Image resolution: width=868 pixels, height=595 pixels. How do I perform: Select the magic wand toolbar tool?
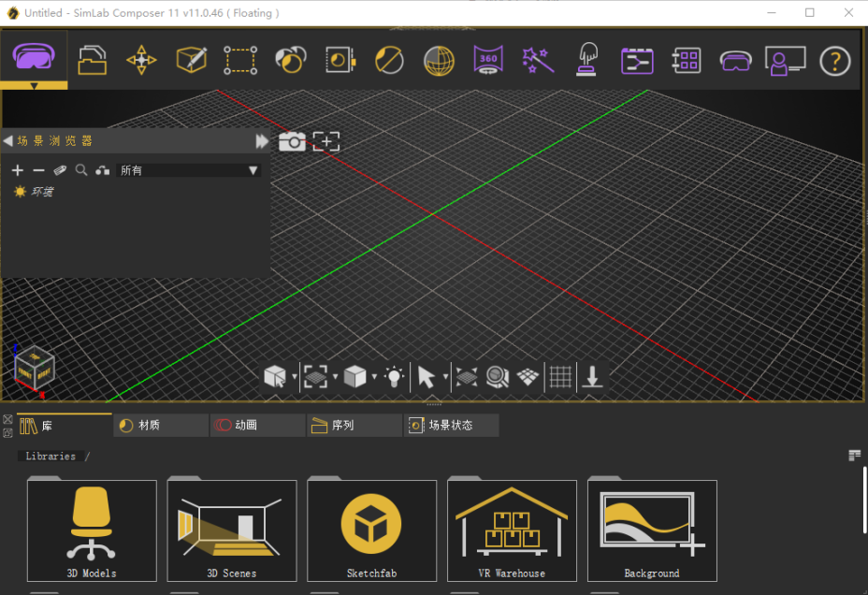[x=536, y=60]
